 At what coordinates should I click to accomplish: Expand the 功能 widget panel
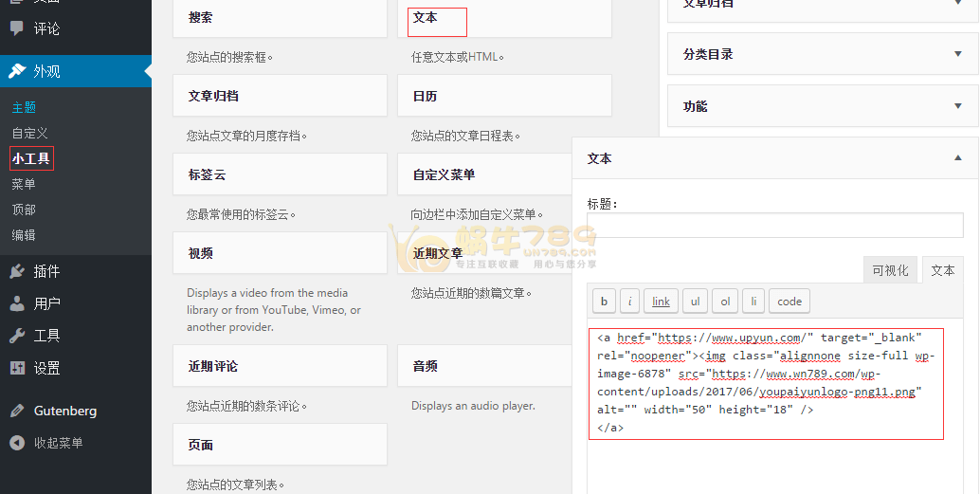pyautogui.click(x=957, y=106)
